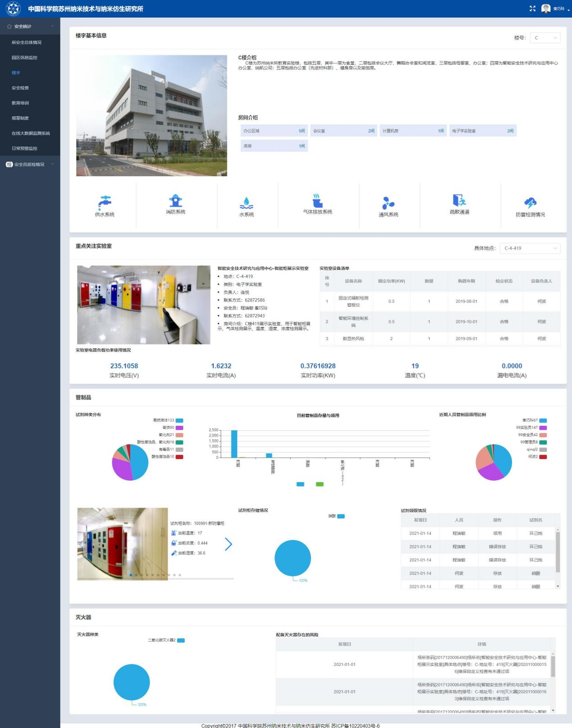The width and height of the screenshot is (572, 728).
Task: Click the C building photo
Action: coord(151,116)
